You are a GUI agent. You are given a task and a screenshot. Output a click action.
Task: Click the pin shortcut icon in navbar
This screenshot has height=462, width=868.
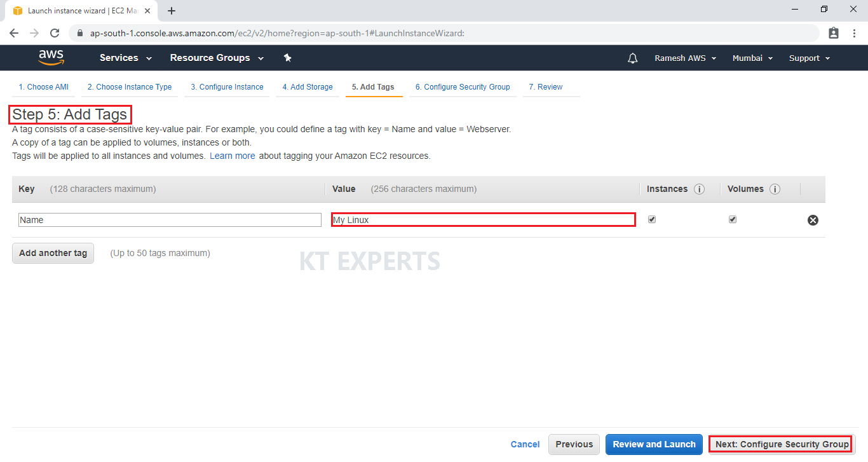click(287, 58)
